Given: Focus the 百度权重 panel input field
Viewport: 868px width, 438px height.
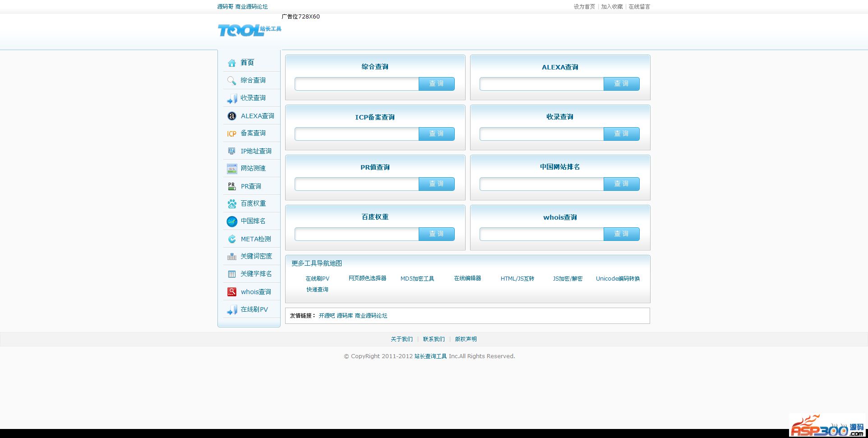Looking at the screenshot, I should point(357,234).
